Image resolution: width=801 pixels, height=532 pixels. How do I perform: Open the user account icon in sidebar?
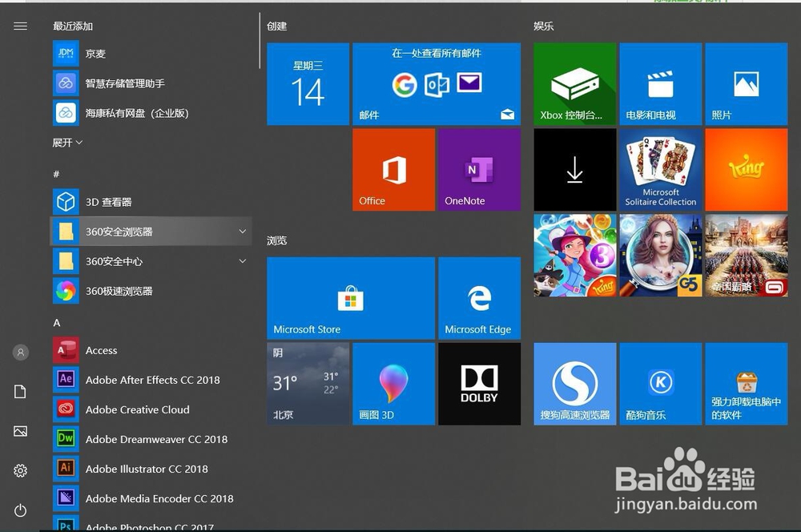pyautogui.click(x=21, y=352)
